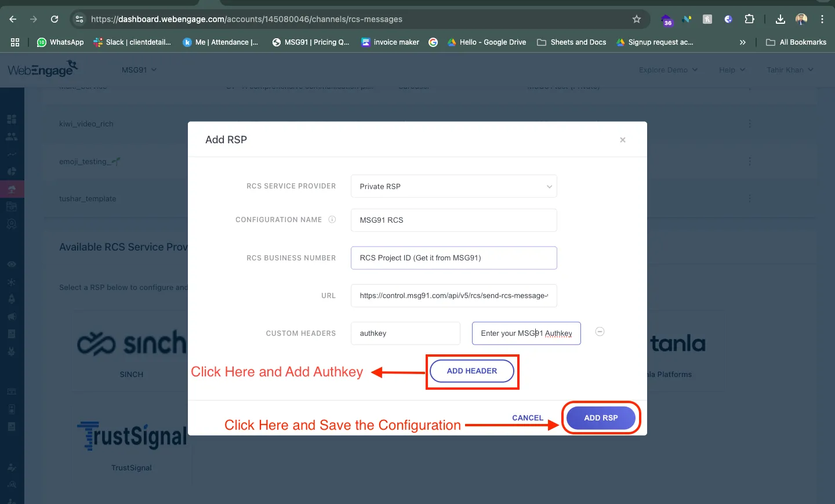Edit the Configuration Name field 'MSG91 RCS'
Image resolution: width=835 pixels, height=504 pixels.
tap(453, 220)
